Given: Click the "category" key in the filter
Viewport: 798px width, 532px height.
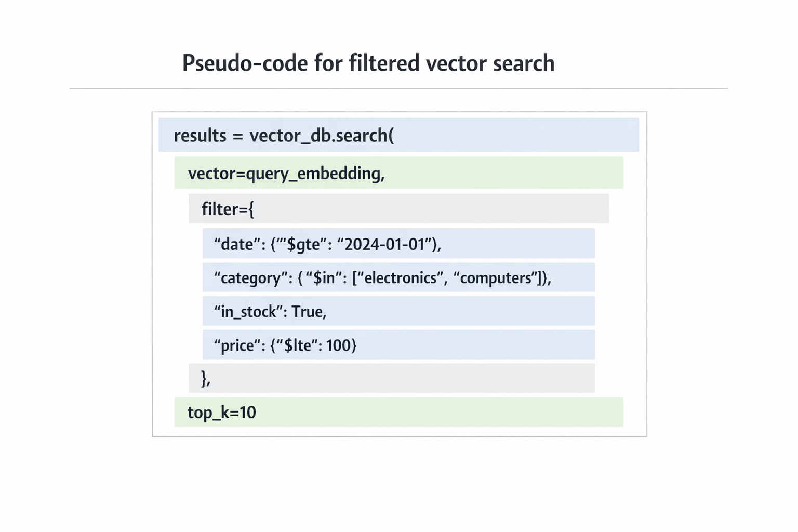Looking at the screenshot, I should (x=250, y=278).
